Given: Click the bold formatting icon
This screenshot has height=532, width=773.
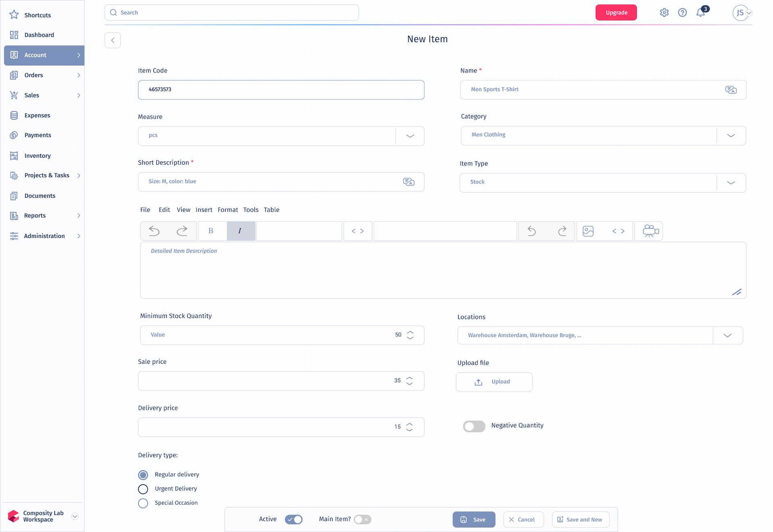Looking at the screenshot, I should tap(211, 230).
